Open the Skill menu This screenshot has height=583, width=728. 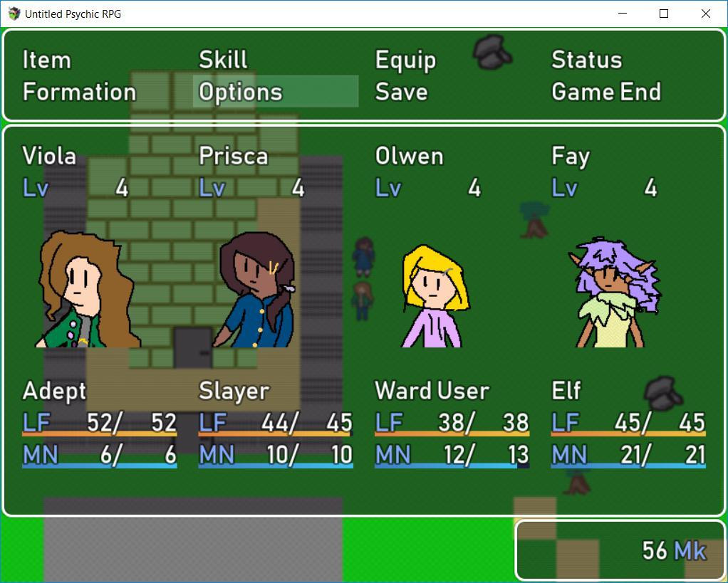pos(224,61)
